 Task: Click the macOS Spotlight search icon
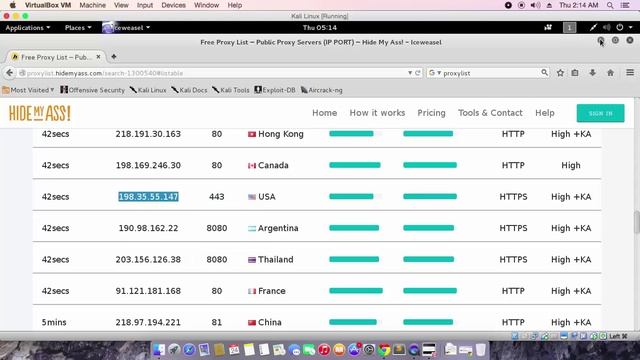pyautogui.click(x=610, y=5)
